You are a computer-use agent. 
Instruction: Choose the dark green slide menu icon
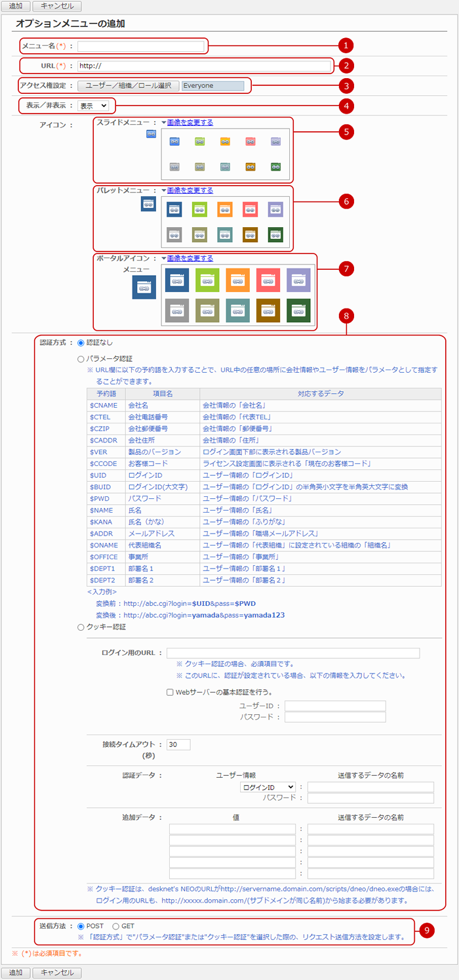click(x=276, y=167)
